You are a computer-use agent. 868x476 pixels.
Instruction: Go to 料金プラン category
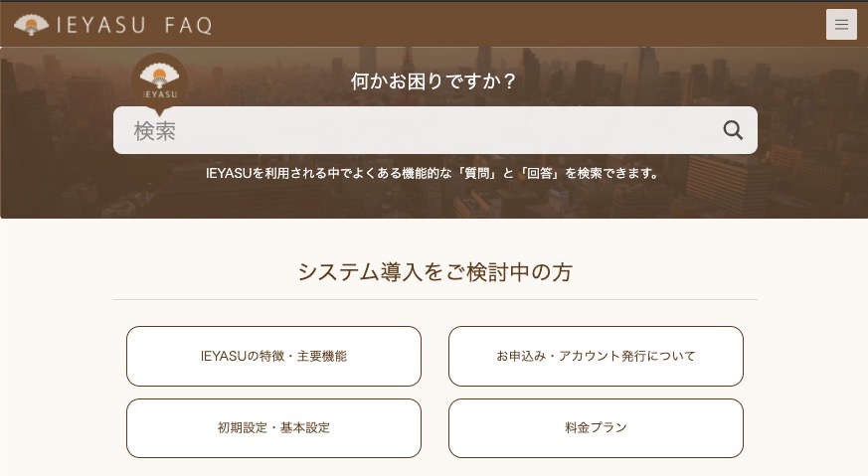[596, 428]
